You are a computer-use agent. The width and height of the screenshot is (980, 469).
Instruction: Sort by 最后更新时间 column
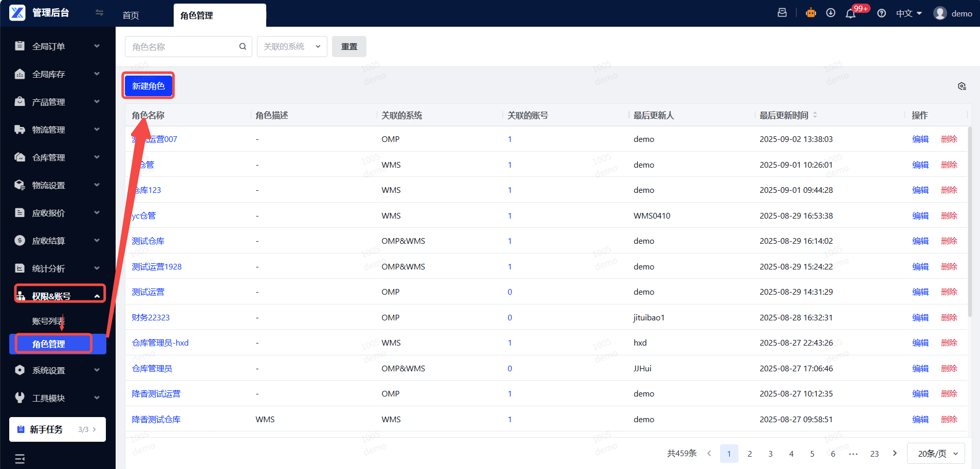coord(815,115)
